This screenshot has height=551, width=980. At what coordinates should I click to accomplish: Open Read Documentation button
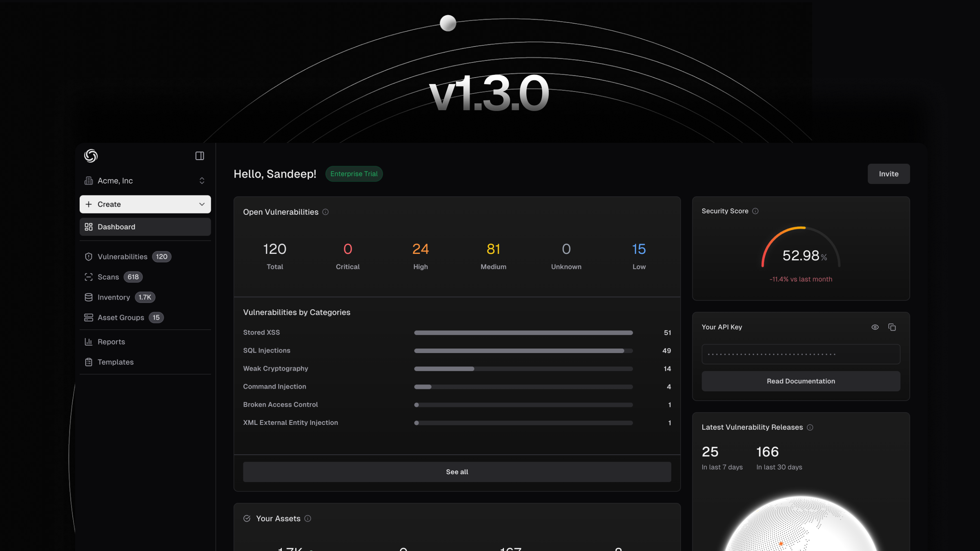[x=801, y=381]
